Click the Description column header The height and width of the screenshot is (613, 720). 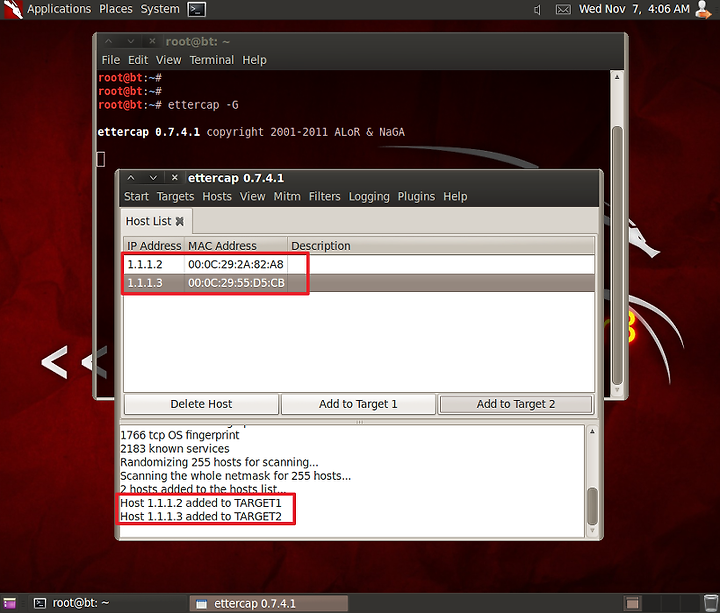point(441,246)
